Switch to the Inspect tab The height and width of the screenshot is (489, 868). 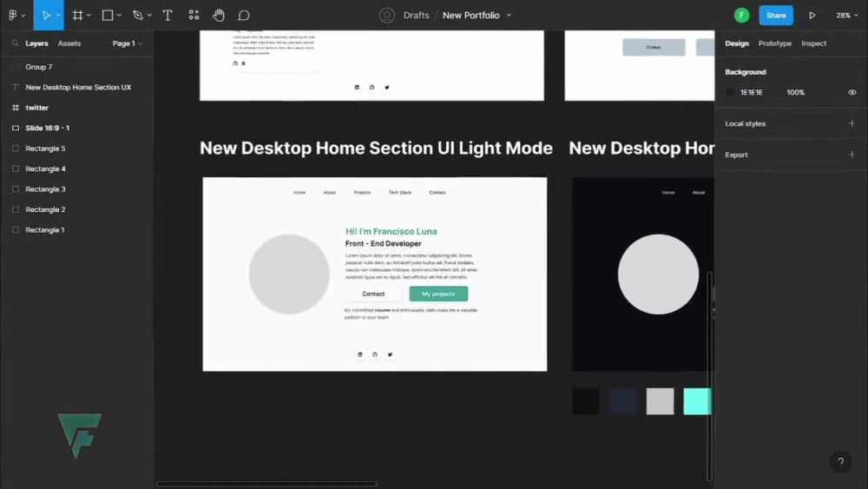tap(814, 43)
